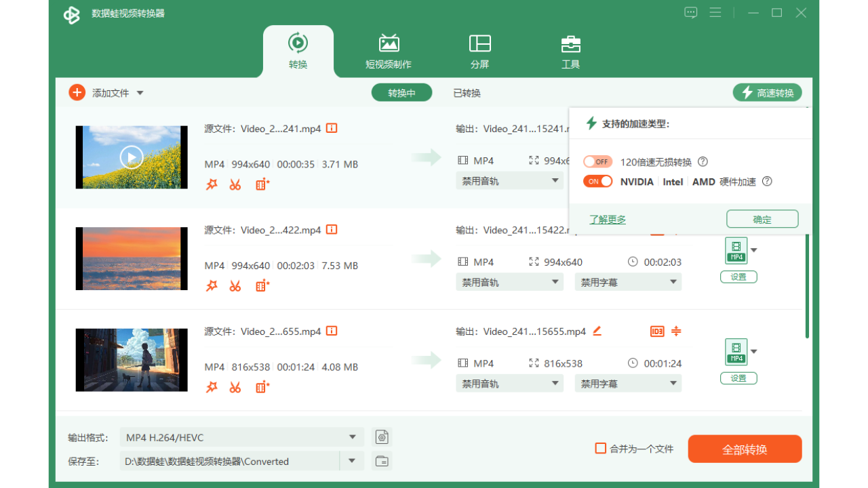
Task: Click the pencil rename icon for Video_241...15655.mp4
Action: (597, 331)
